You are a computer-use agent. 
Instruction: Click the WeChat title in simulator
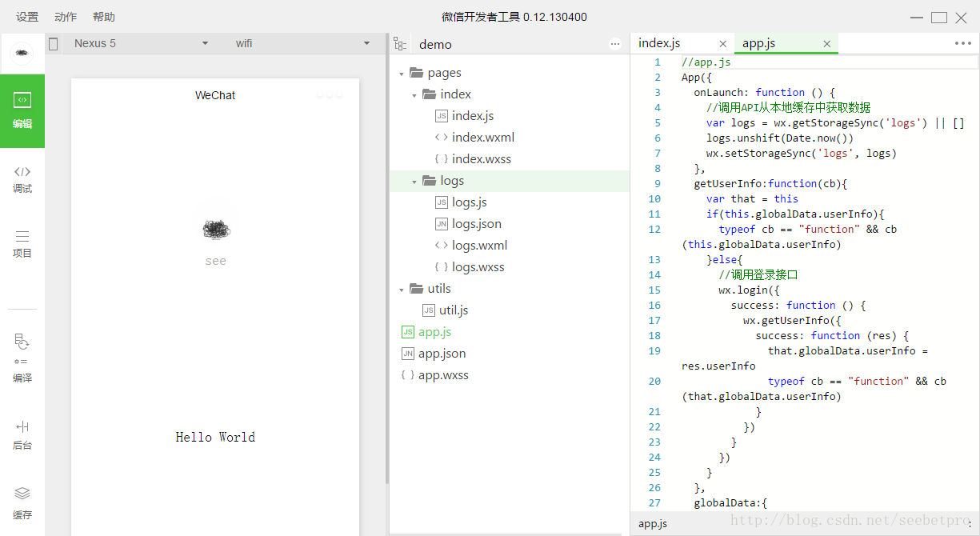tap(215, 95)
